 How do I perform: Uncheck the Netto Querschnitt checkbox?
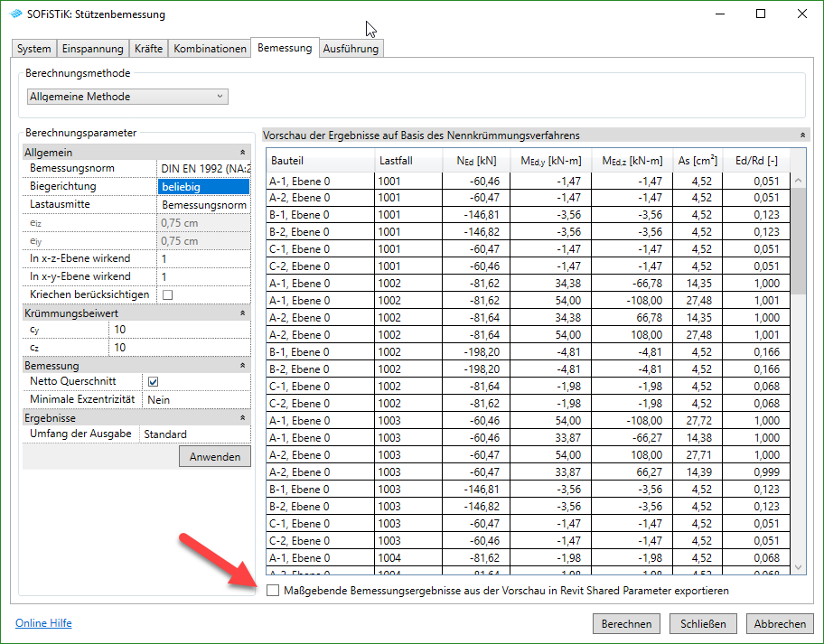tap(153, 382)
